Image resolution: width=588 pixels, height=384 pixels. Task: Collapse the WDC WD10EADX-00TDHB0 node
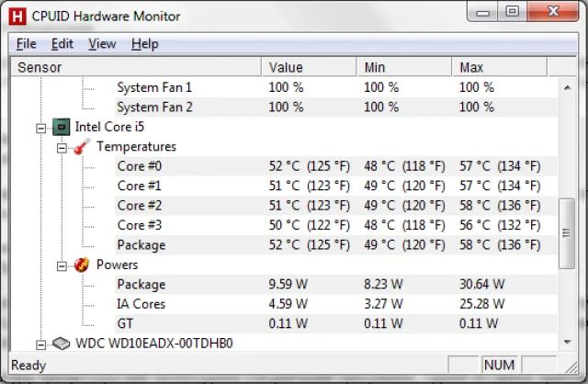pyautogui.click(x=40, y=344)
